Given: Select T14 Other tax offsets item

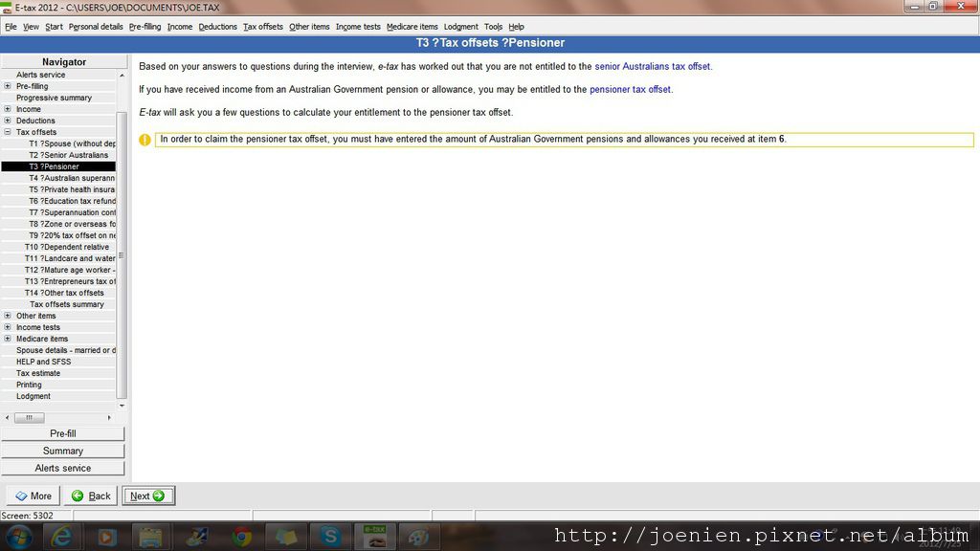Looking at the screenshot, I should tap(64, 293).
